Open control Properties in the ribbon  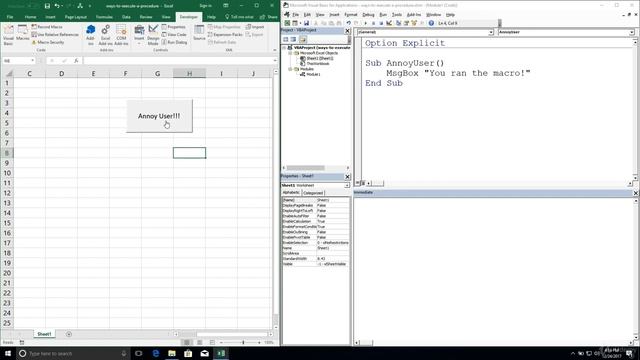[x=173, y=27]
